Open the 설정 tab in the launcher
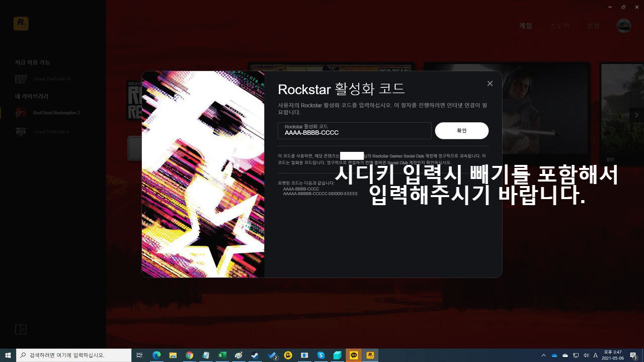Screen dimensions: 644x362 coord(594,26)
